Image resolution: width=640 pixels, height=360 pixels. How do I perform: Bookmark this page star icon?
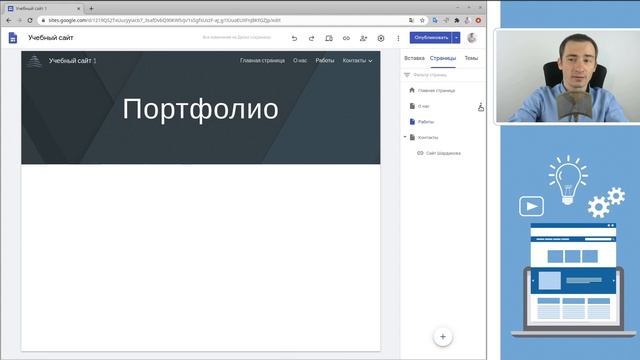pos(422,20)
